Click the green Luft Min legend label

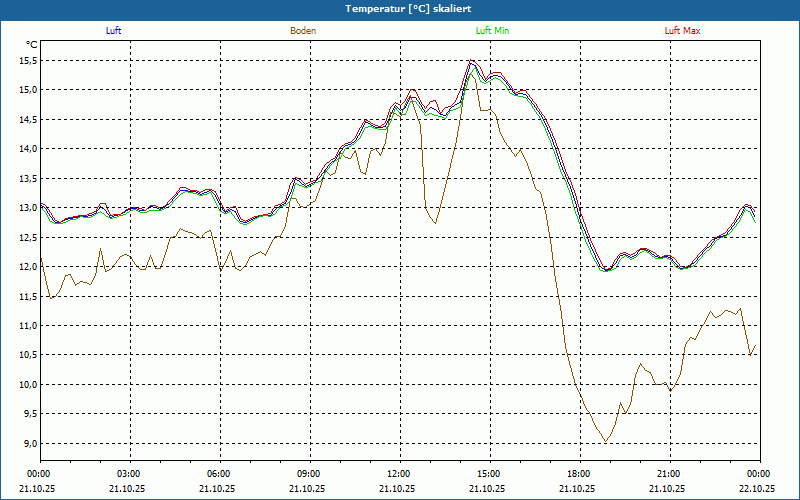pyautogui.click(x=492, y=31)
